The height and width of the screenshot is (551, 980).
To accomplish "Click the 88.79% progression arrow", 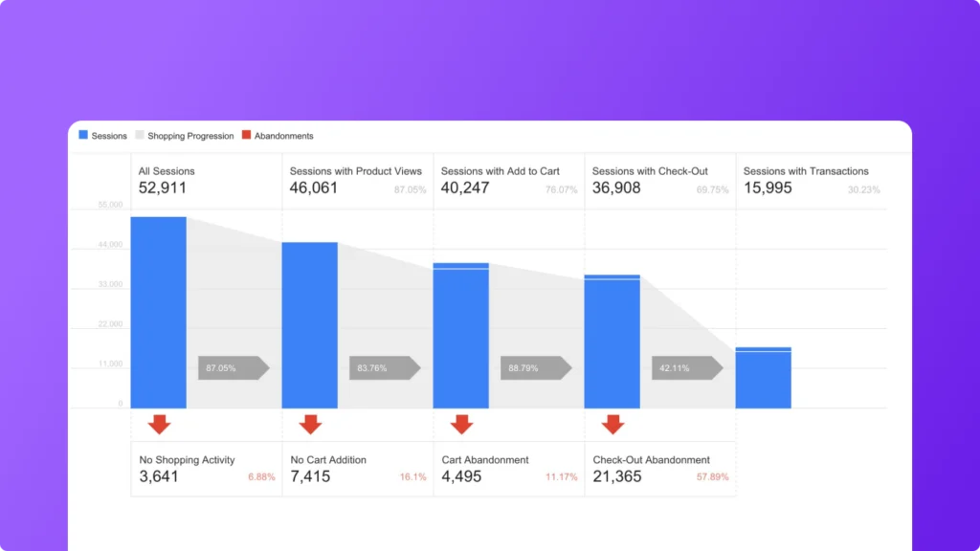I will pyautogui.click(x=536, y=368).
